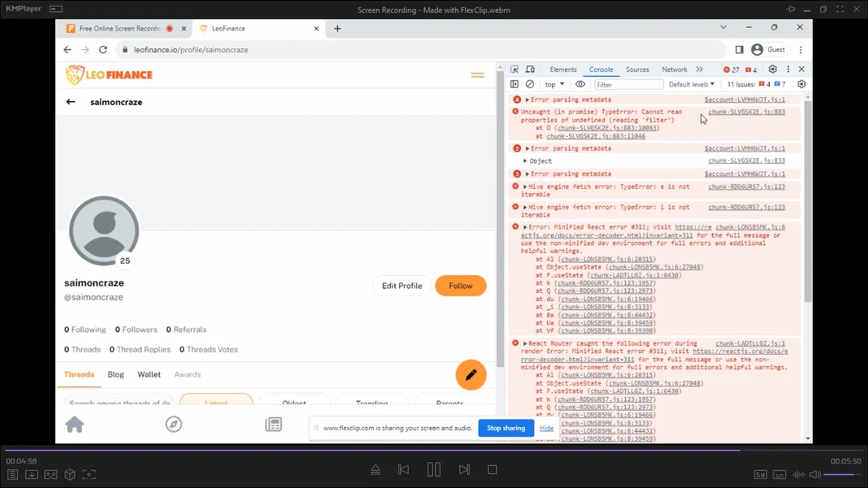Close the LeoFinance browser tab
The image size is (868, 488).
pyautogui.click(x=317, y=28)
